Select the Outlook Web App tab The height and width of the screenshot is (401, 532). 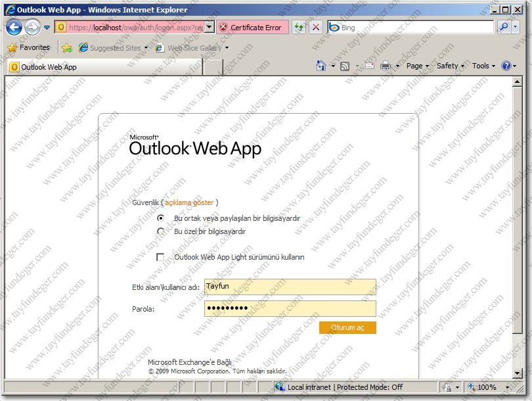[x=104, y=67]
